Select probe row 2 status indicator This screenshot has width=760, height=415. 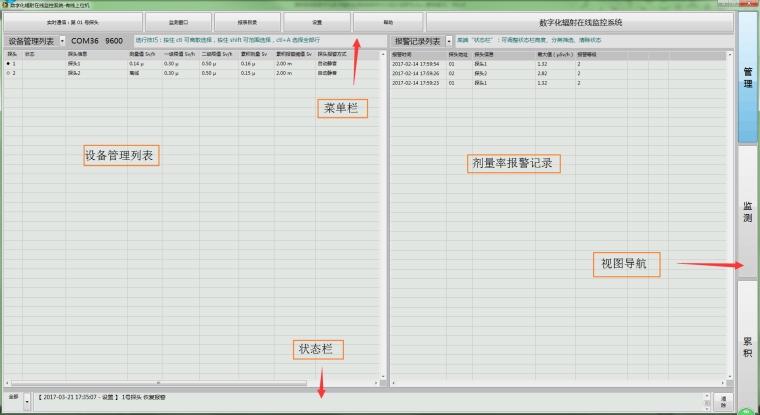click(10, 73)
